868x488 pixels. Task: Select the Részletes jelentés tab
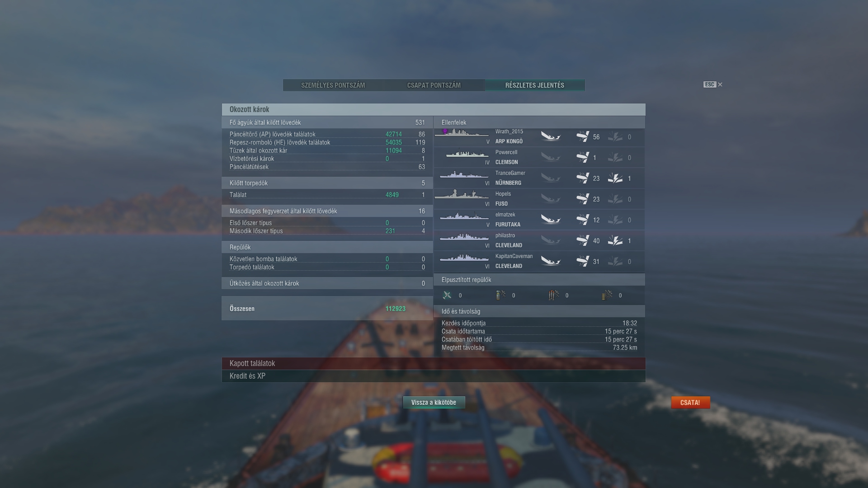point(535,85)
